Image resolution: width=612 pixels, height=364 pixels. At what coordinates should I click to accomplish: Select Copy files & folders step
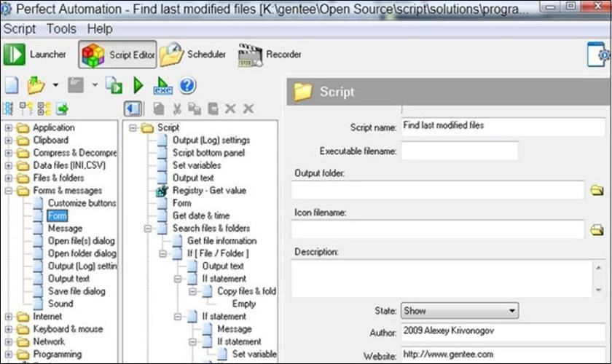point(247,291)
